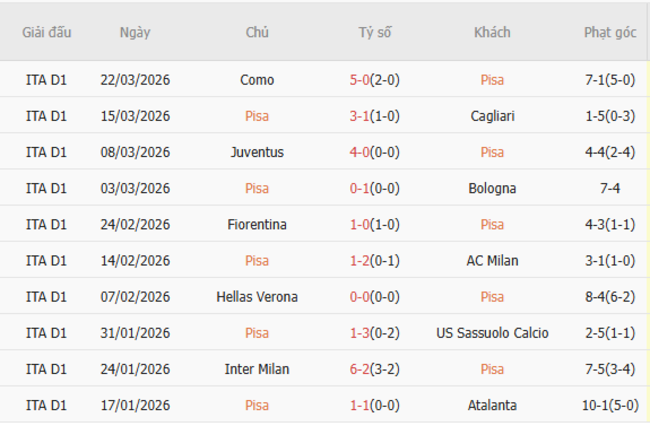Click the Inter Milan team name
650x426 pixels.
pyautogui.click(x=257, y=369)
